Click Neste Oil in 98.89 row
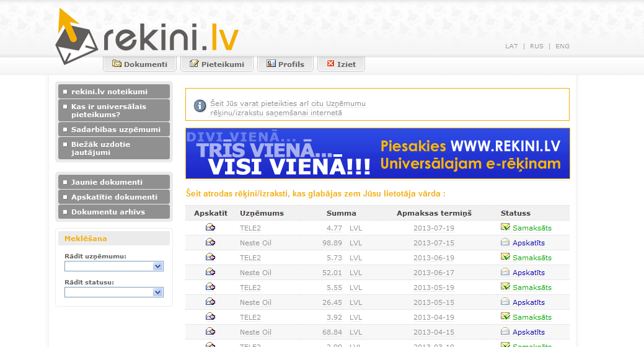Viewport: 644px width, 347px height. point(255,243)
